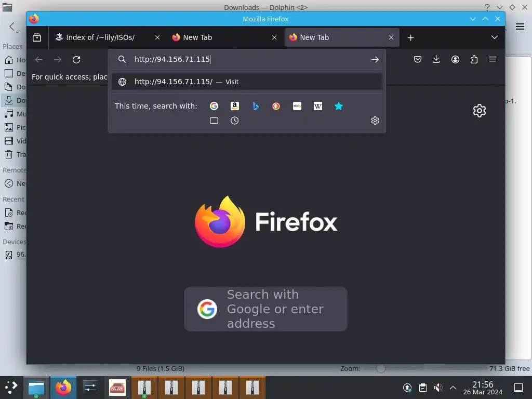532x399 pixels.
Task: Search history using the clock icon
Action: (234, 121)
